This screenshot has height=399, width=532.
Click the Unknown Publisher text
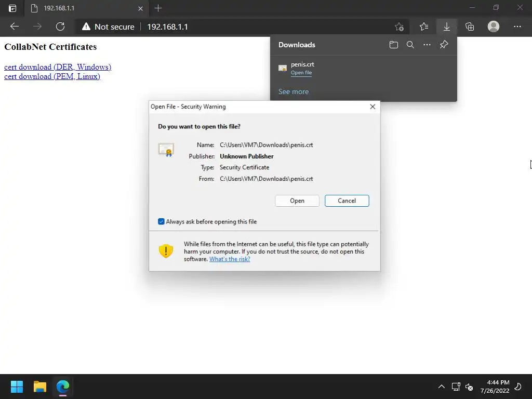point(247,156)
